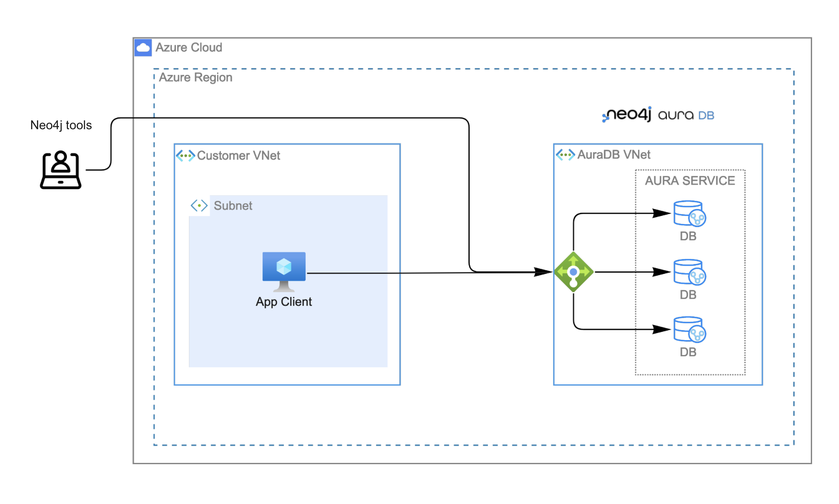Viewport: 839px width, 504px height.
Task: Click the 'DB' label under middle database
Action: [688, 295]
